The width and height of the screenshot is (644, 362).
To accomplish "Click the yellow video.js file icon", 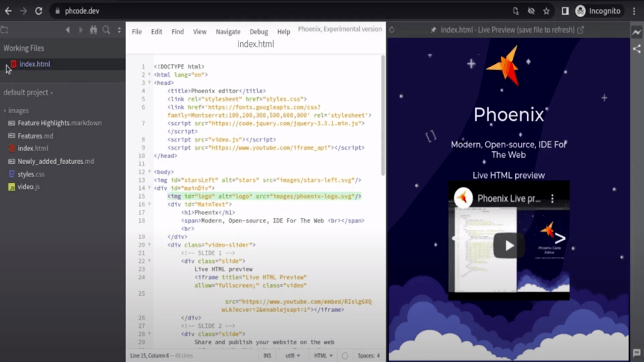I will (x=11, y=187).
